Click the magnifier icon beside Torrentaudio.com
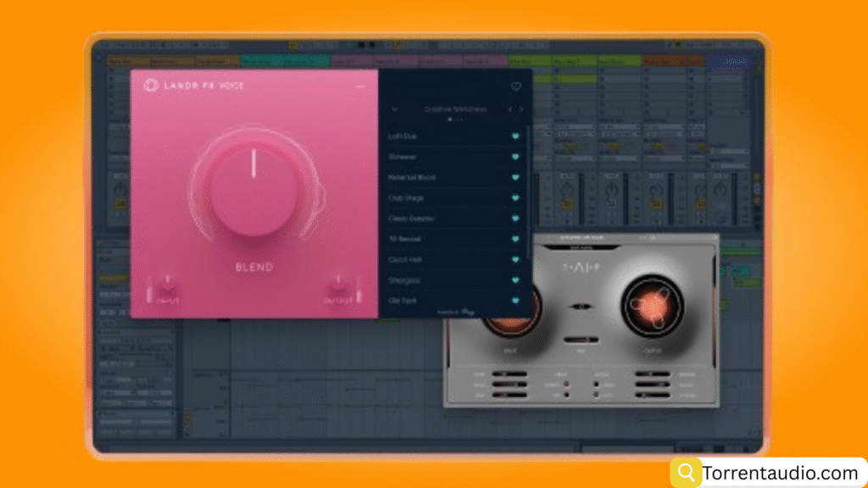The height and width of the screenshot is (488, 868). [684, 472]
